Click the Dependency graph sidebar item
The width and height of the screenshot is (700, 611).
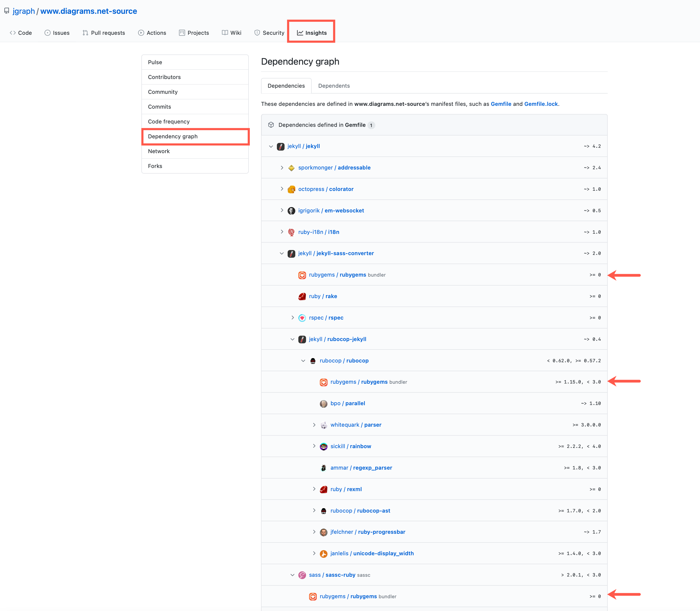[x=173, y=136]
